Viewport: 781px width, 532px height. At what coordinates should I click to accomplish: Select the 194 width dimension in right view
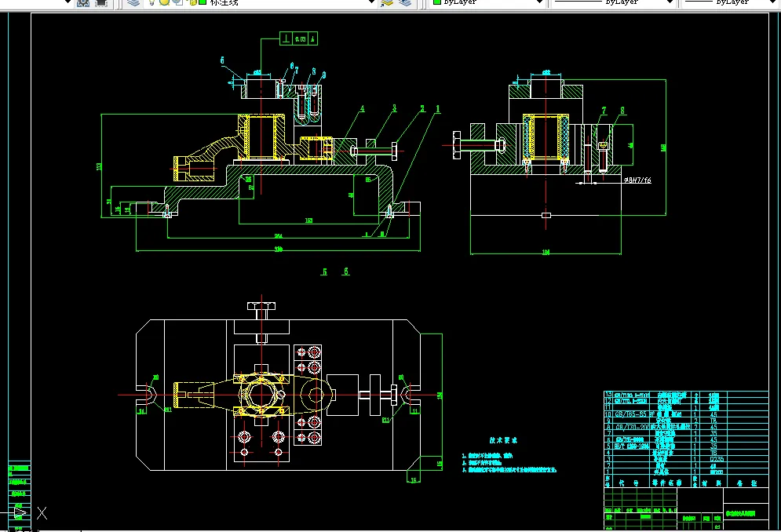pyautogui.click(x=546, y=252)
